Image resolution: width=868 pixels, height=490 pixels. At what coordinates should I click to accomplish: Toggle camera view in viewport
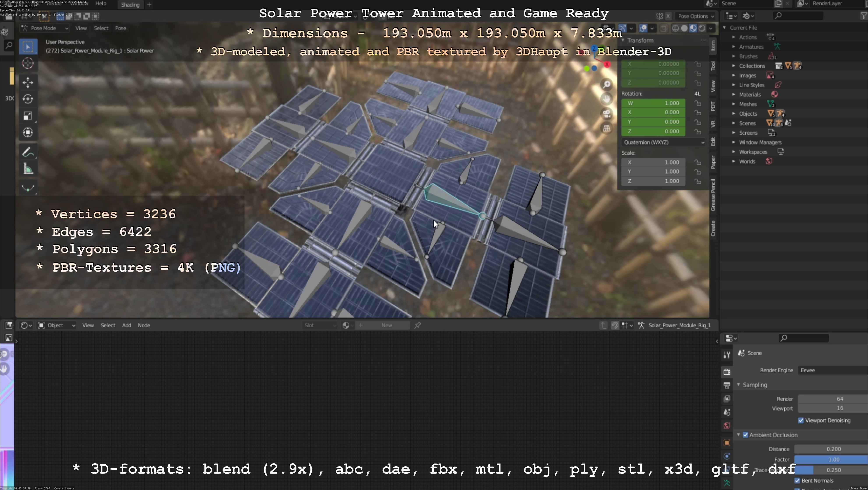coord(607,114)
